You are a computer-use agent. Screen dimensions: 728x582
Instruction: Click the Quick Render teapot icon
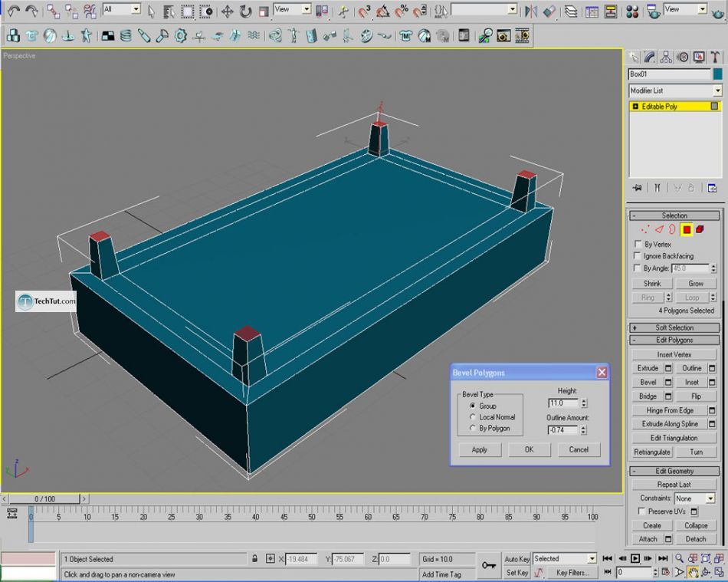[718, 12]
